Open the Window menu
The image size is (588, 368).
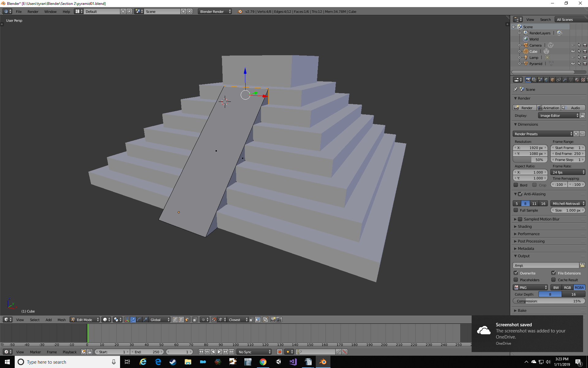pos(50,11)
